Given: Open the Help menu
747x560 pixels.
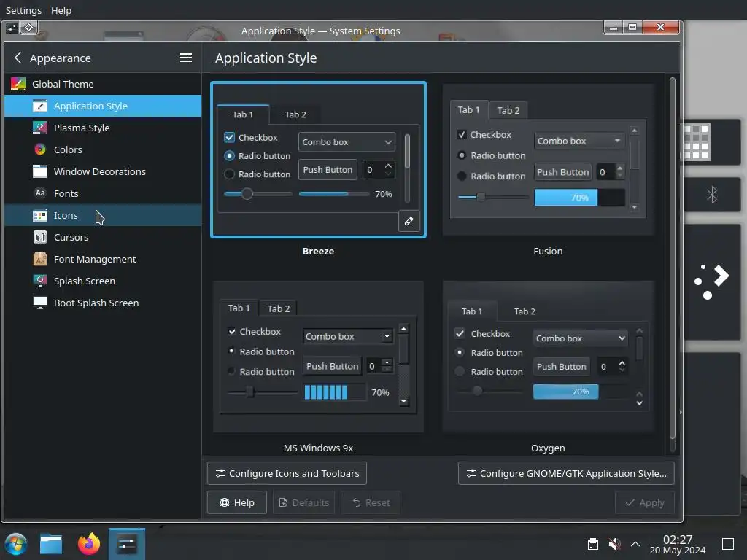Looking at the screenshot, I should [x=61, y=10].
